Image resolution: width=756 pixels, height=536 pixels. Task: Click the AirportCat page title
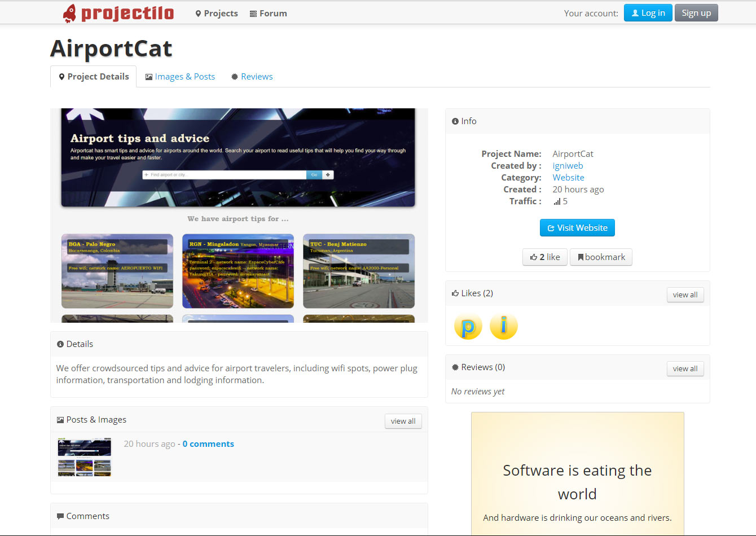(111, 49)
